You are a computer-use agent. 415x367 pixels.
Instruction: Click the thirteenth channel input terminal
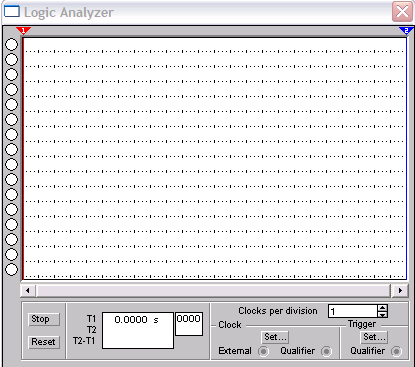pos(12,224)
